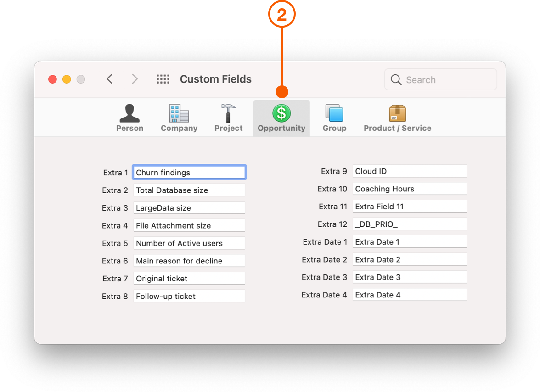Edit the Extra 5 field Number of Active users
Image resolution: width=540 pixels, height=392 pixels.
click(x=189, y=243)
